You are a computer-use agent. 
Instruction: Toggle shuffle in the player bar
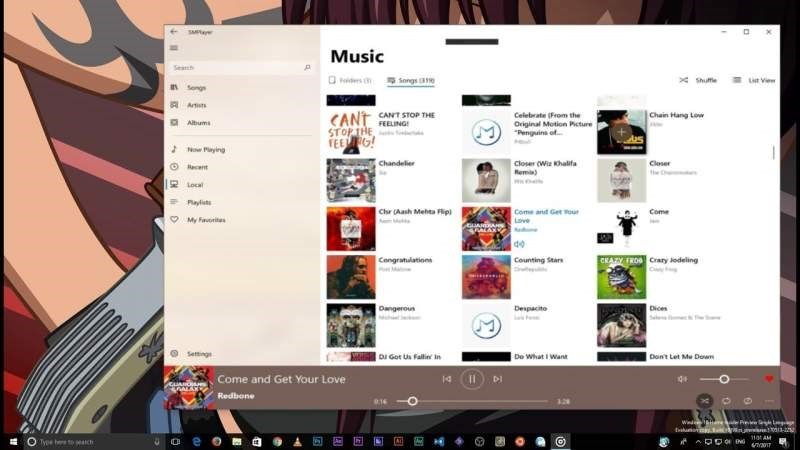click(x=705, y=401)
